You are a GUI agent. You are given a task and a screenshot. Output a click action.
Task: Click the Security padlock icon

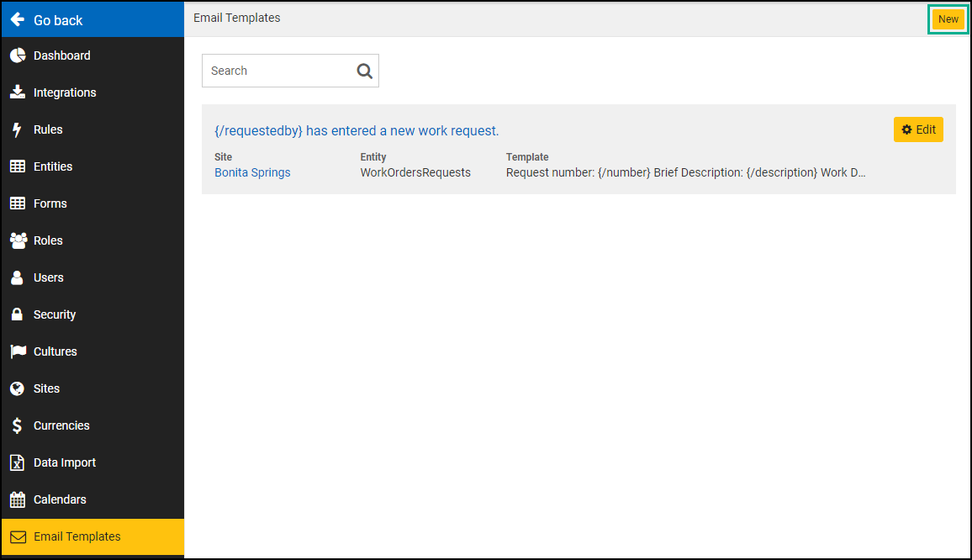[x=17, y=314]
